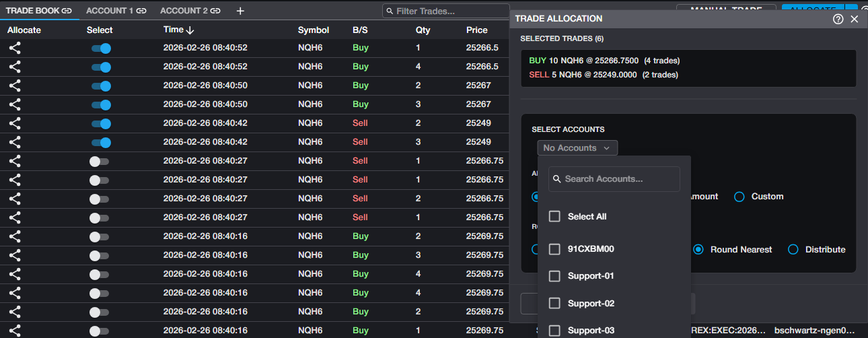868x338 pixels.
Task: Open the Trade Allocation help icon
Action: click(x=838, y=19)
